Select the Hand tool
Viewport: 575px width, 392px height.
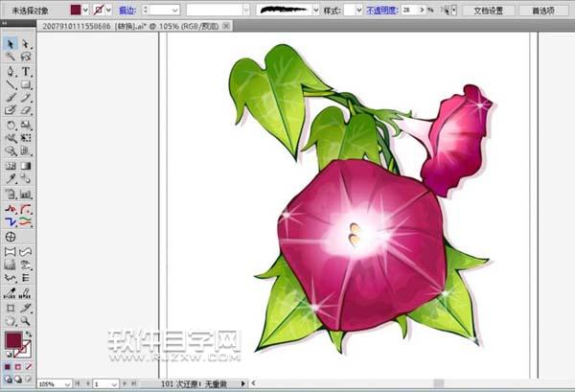pos(10,321)
